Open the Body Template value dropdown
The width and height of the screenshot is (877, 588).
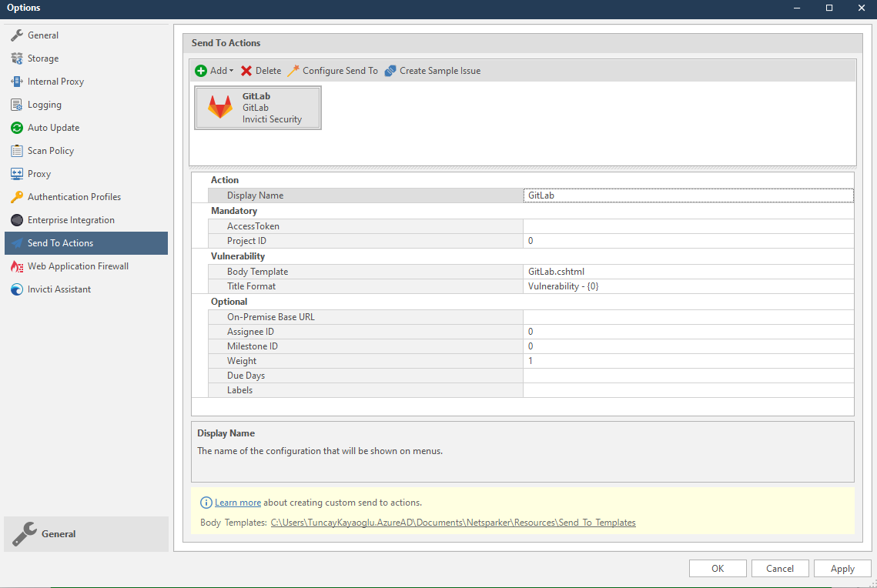pyautogui.click(x=688, y=272)
